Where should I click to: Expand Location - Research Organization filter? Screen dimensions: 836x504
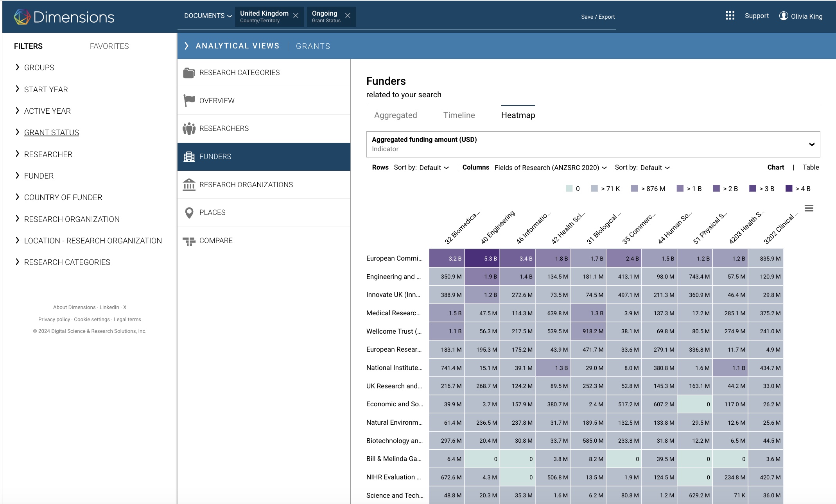coord(17,240)
